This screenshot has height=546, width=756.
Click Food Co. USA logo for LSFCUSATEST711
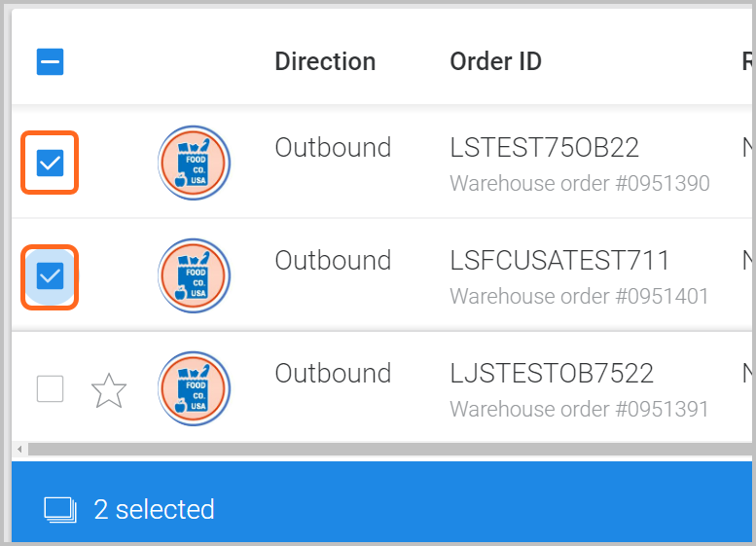[194, 275]
